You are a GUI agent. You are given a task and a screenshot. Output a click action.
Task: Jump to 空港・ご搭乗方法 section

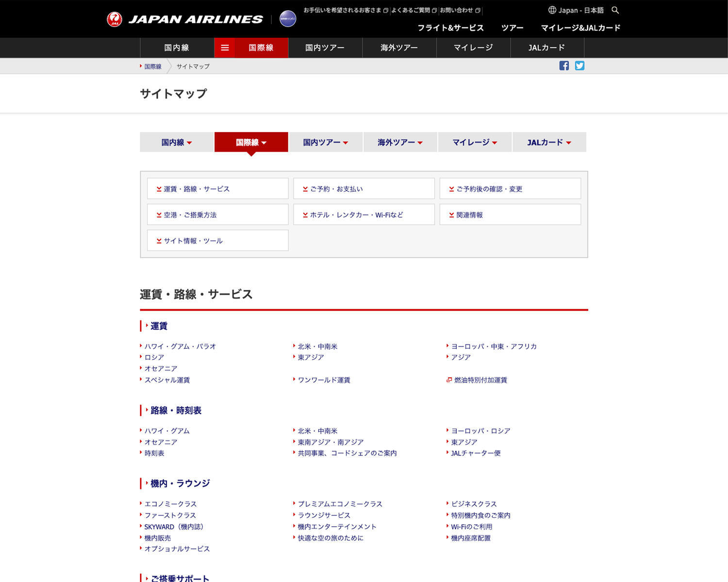click(217, 215)
